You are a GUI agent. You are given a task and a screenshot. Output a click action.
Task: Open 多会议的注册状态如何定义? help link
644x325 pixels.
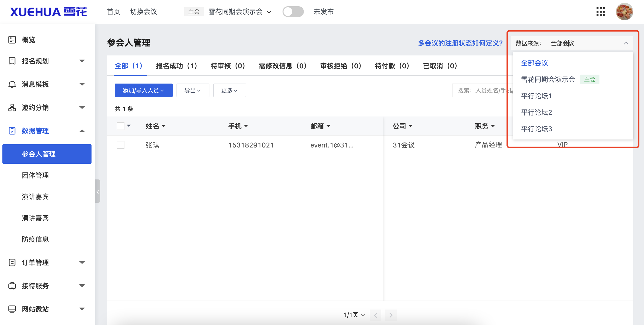pos(460,43)
